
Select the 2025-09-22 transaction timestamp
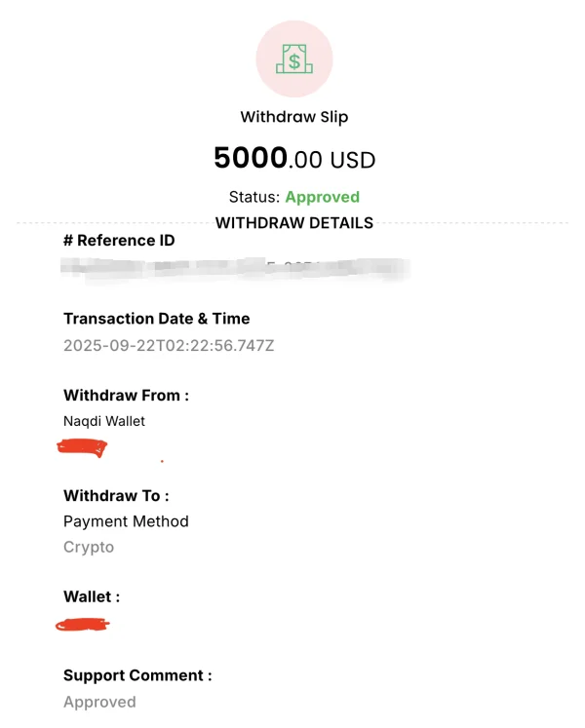point(169,345)
